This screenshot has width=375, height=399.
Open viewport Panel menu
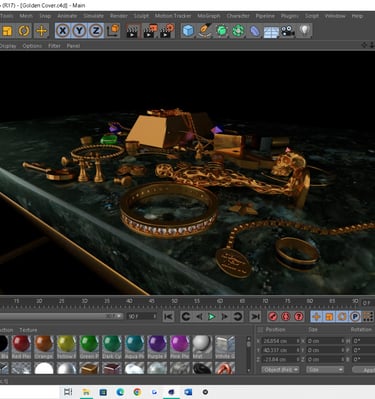[x=73, y=46]
